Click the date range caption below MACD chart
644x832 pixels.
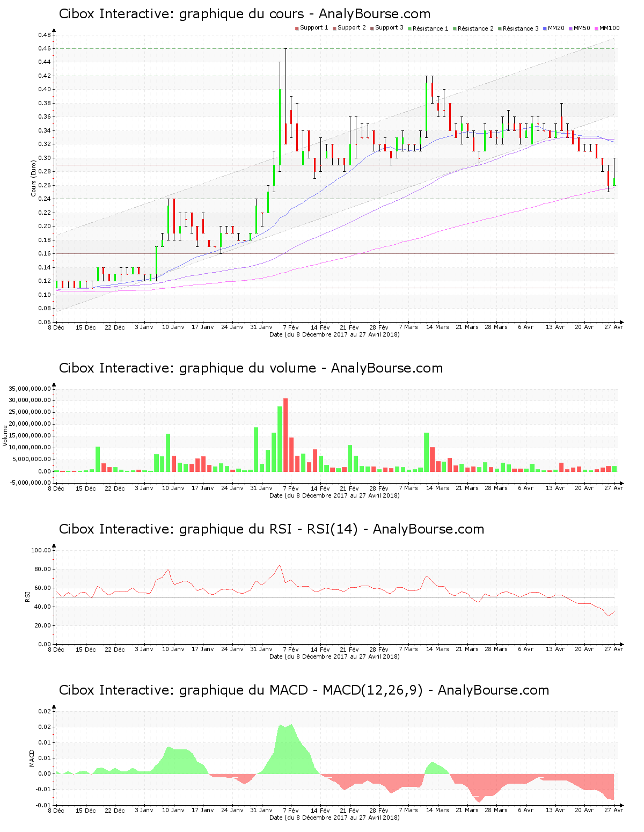pos(334,818)
